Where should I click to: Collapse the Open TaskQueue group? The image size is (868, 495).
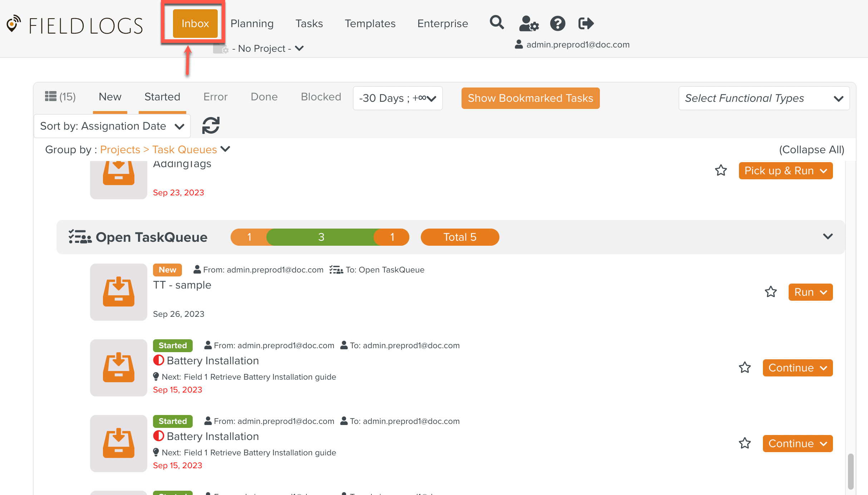828,237
